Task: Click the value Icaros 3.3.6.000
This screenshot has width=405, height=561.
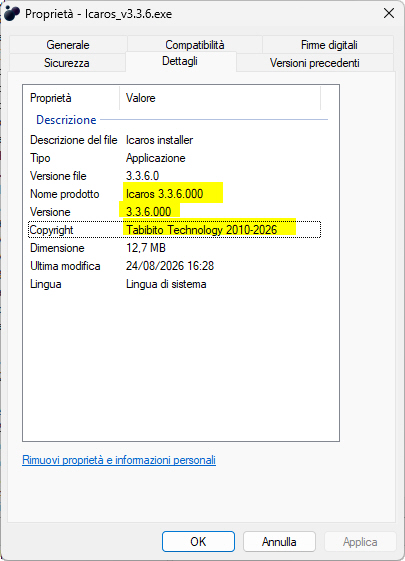Action: pos(165,194)
